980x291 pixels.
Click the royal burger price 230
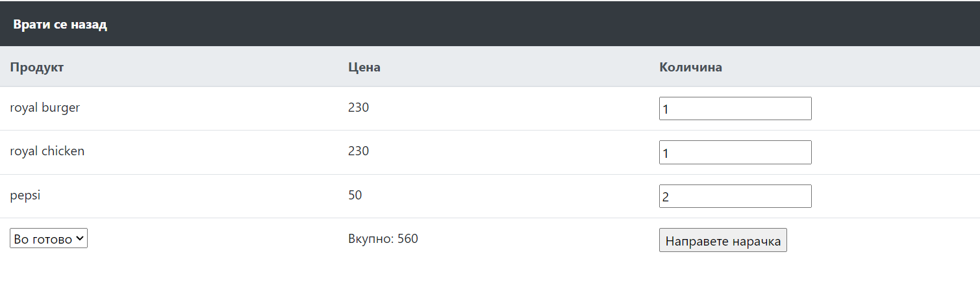coord(358,108)
